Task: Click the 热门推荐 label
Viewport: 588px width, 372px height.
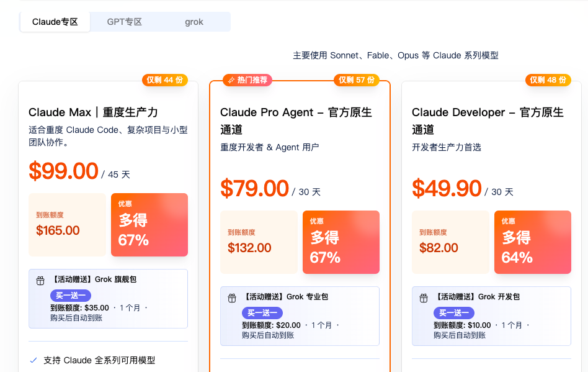Action: pyautogui.click(x=247, y=80)
